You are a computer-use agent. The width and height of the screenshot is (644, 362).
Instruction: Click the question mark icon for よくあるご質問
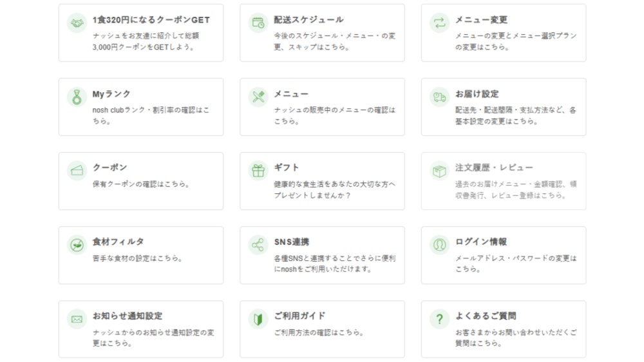tap(439, 319)
